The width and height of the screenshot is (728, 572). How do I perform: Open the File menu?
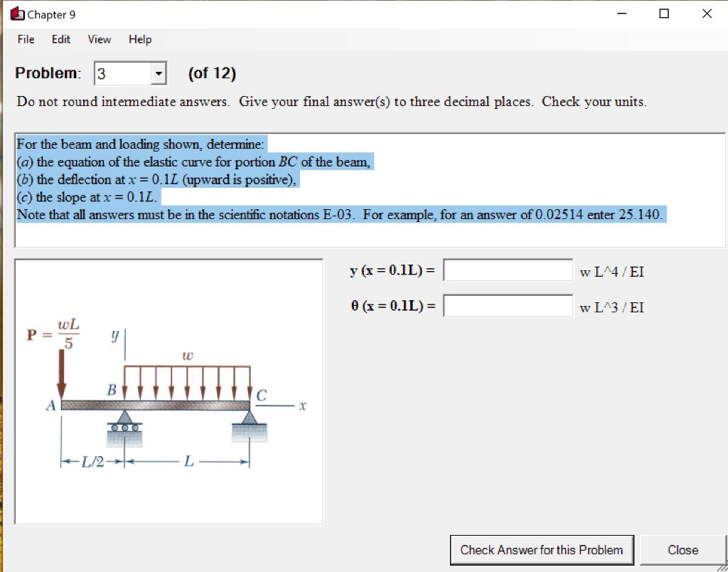pos(26,40)
